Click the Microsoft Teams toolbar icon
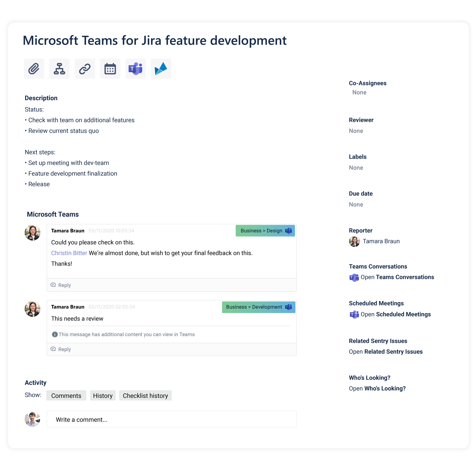This screenshot has width=476, height=476. [136, 69]
